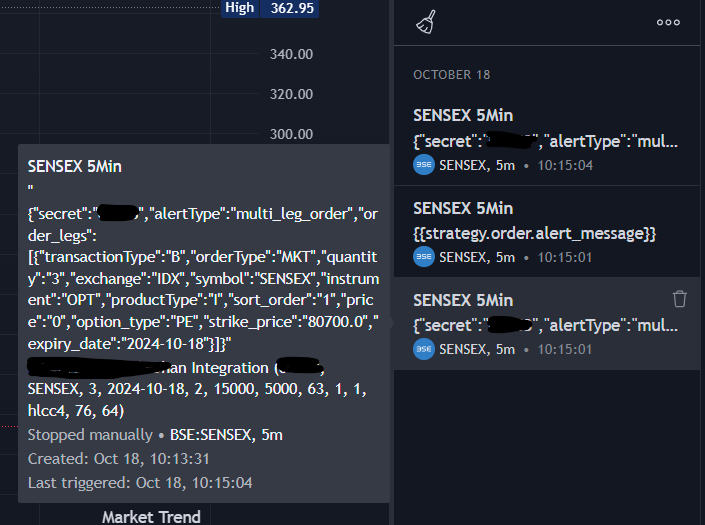Image resolution: width=705 pixels, height=525 pixels.
Task: Click the OCTOBER 18 date header
Action: tap(451, 75)
